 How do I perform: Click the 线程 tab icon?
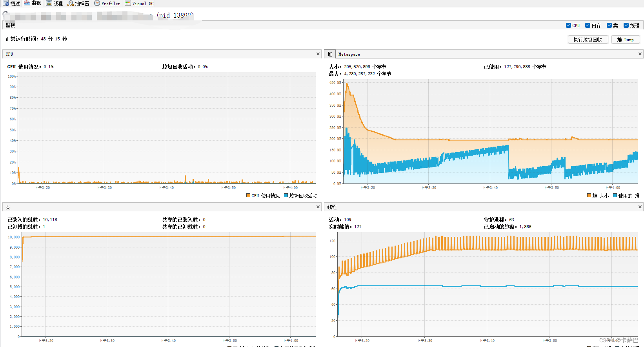point(49,3)
